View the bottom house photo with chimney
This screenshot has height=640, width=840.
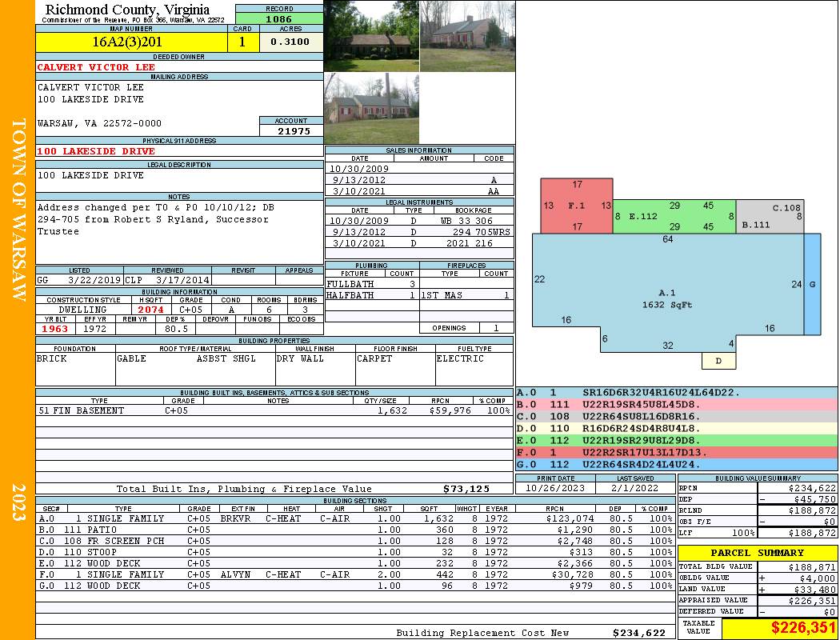point(371,109)
